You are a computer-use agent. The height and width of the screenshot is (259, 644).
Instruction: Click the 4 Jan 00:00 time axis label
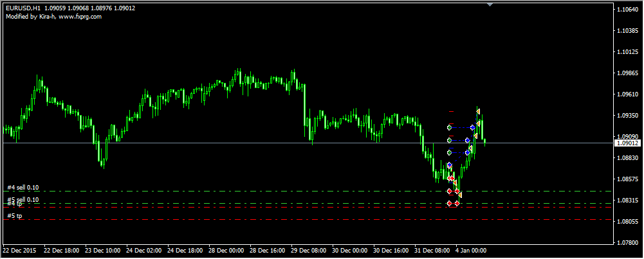(470, 250)
